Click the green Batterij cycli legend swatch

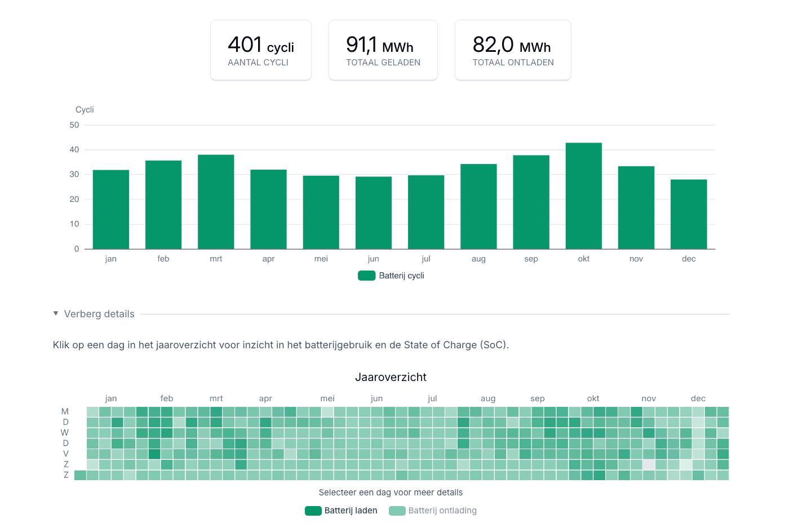(x=367, y=276)
